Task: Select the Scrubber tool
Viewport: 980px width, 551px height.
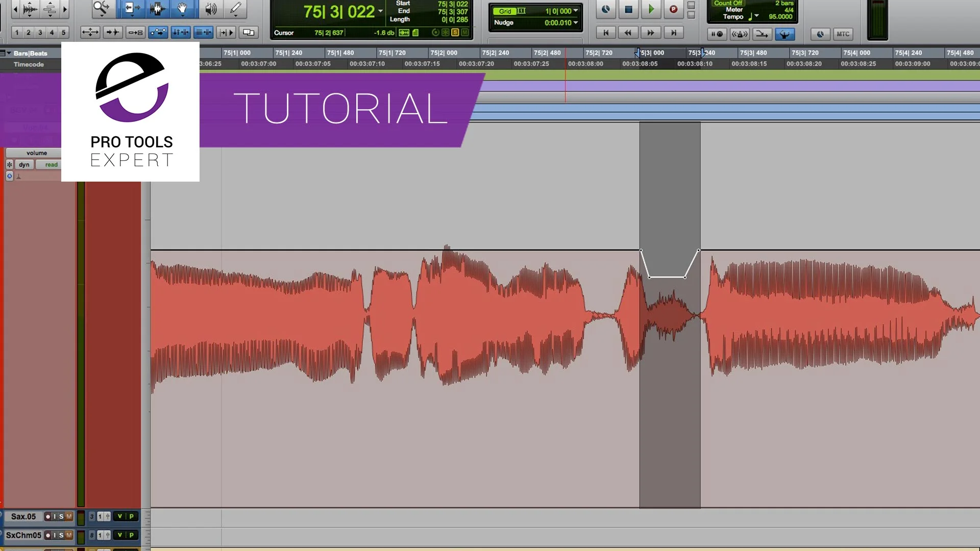Action: [x=210, y=9]
